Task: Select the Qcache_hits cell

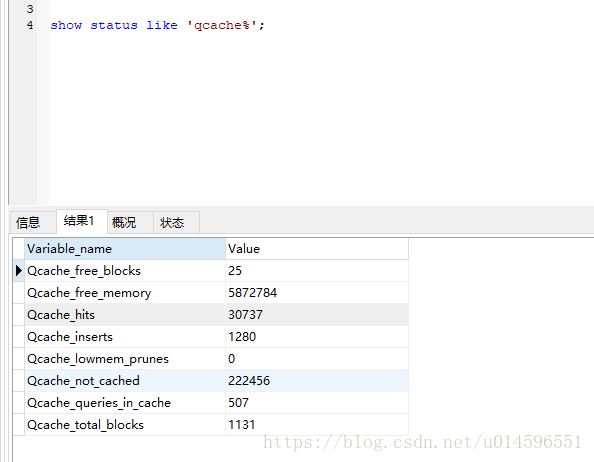Action: 125,315
